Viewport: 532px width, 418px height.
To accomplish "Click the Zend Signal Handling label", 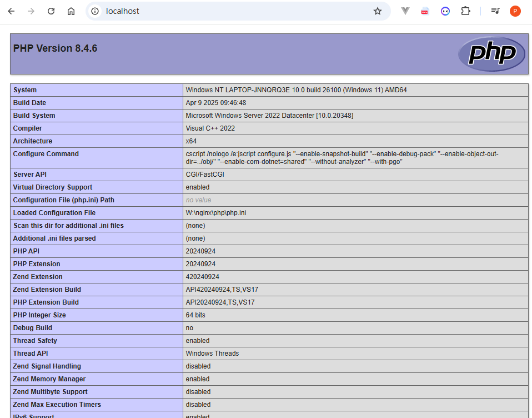I will pyautogui.click(x=47, y=366).
